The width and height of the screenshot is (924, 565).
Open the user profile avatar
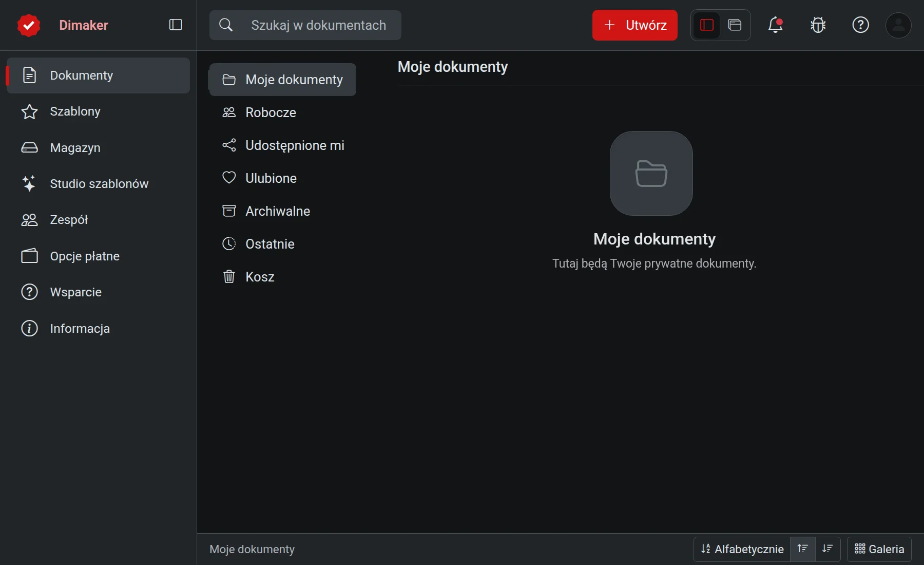click(898, 25)
